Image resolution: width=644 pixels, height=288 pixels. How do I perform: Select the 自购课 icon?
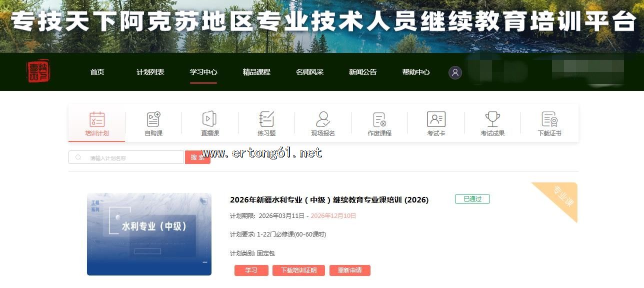pyautogui.click(x=153, y=119)
